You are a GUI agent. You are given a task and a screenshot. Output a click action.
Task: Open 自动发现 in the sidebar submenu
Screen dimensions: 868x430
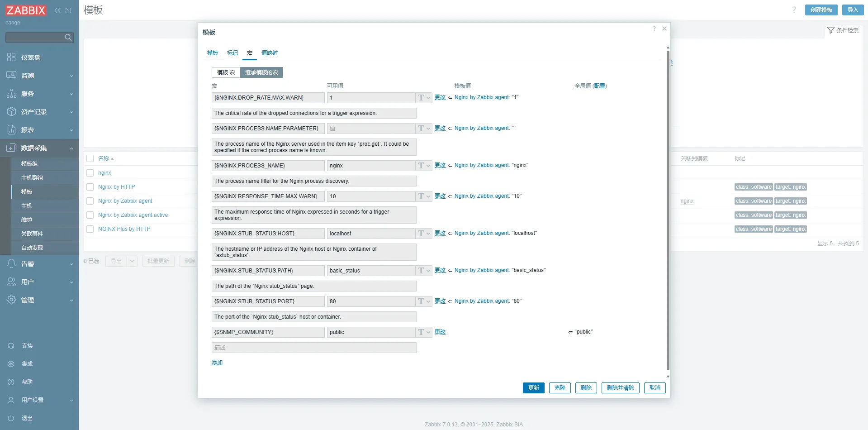point(32,248)
